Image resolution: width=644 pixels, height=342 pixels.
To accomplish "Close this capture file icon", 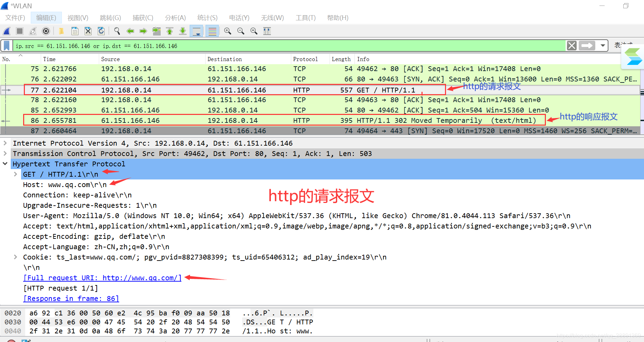I will (x=88, y=31).
